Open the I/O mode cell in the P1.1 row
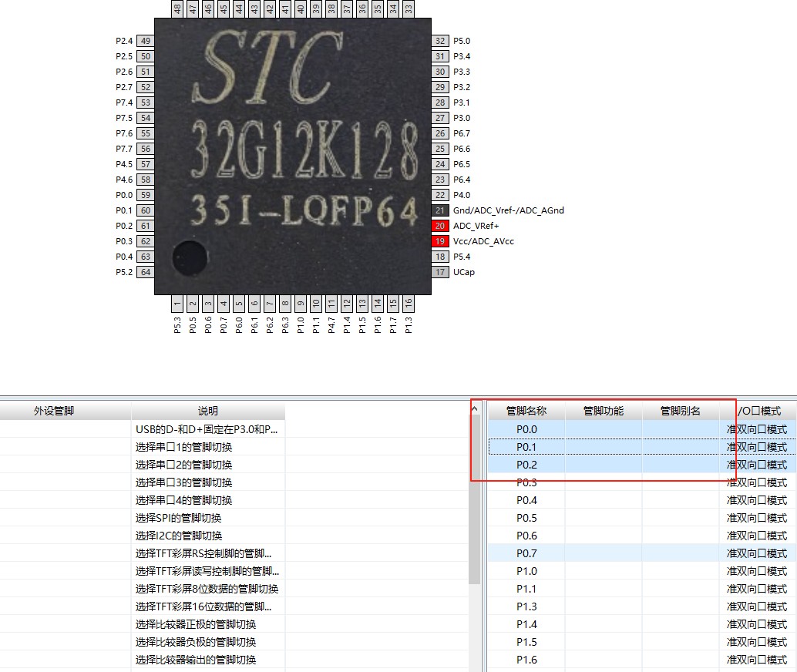 [758, 589]
